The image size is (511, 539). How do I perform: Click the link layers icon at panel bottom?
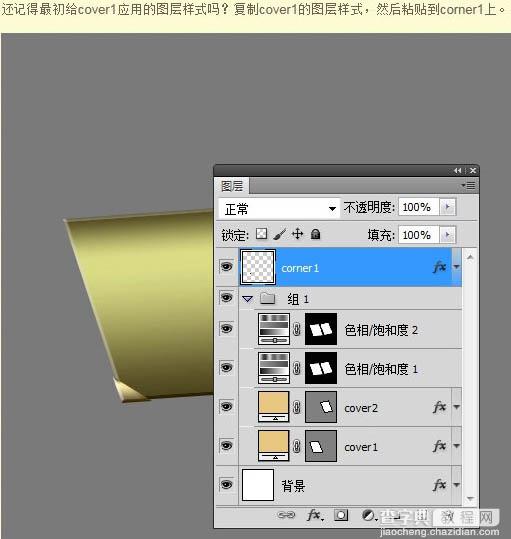point(286,515)
